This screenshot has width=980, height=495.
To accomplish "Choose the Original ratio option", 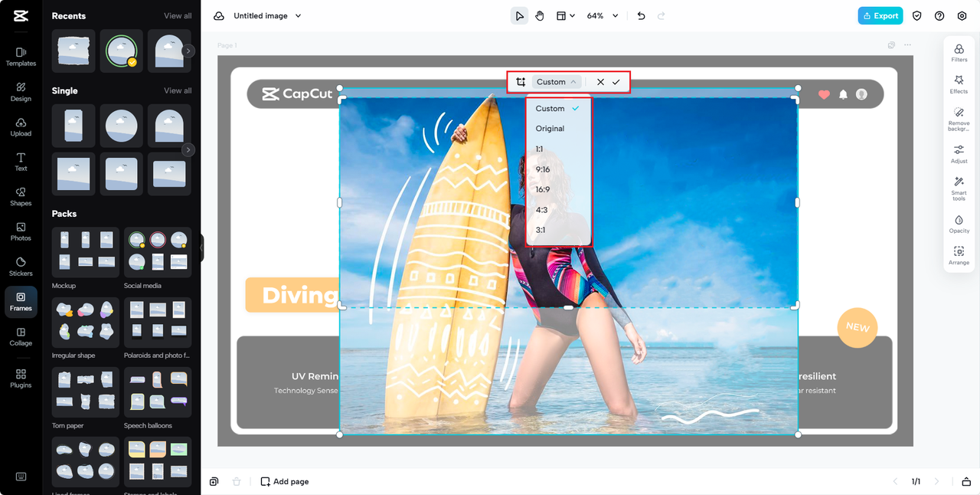I will tap(558, 129).
